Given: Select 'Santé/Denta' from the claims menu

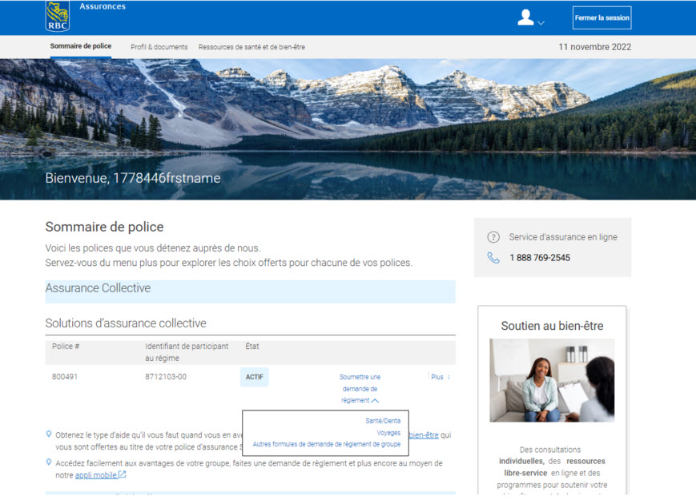Looking at the screenshot, I should pos(382,420).
